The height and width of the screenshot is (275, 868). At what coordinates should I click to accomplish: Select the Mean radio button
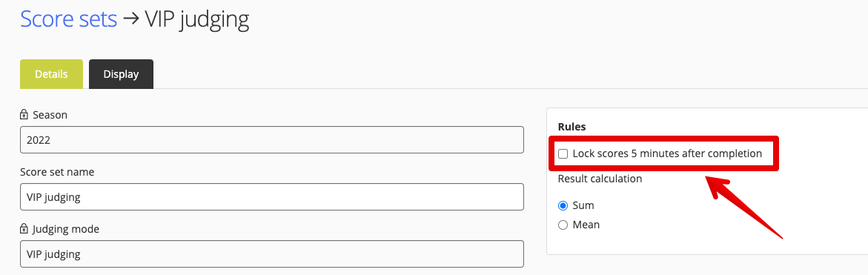pos(563,225)
